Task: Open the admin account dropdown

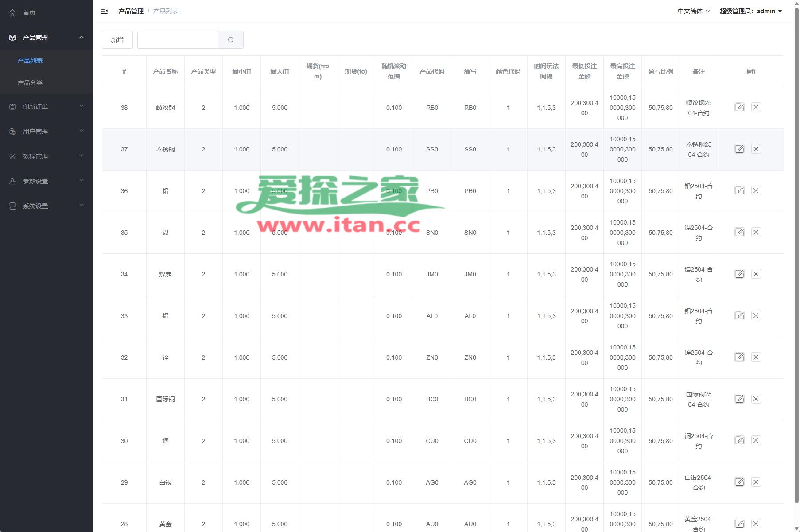Action: pos(750,11)
